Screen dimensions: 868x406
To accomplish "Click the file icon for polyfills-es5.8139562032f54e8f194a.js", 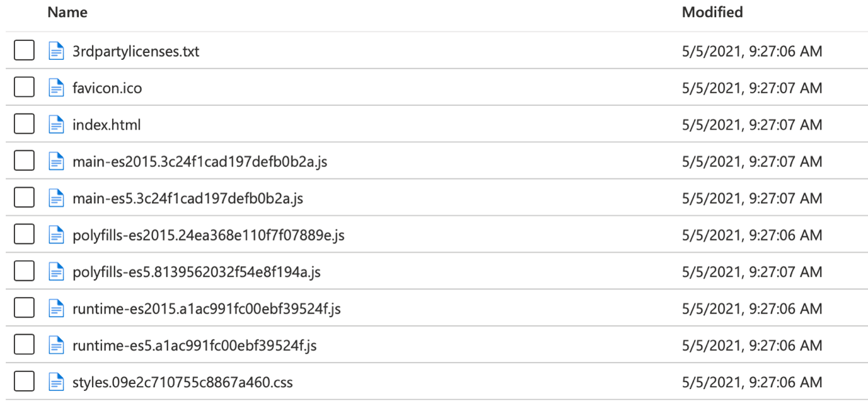I will coord(57,272).
